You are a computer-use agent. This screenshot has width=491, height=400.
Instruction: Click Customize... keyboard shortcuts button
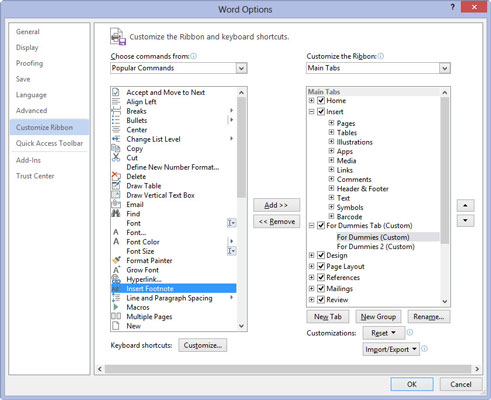[203, 345]
